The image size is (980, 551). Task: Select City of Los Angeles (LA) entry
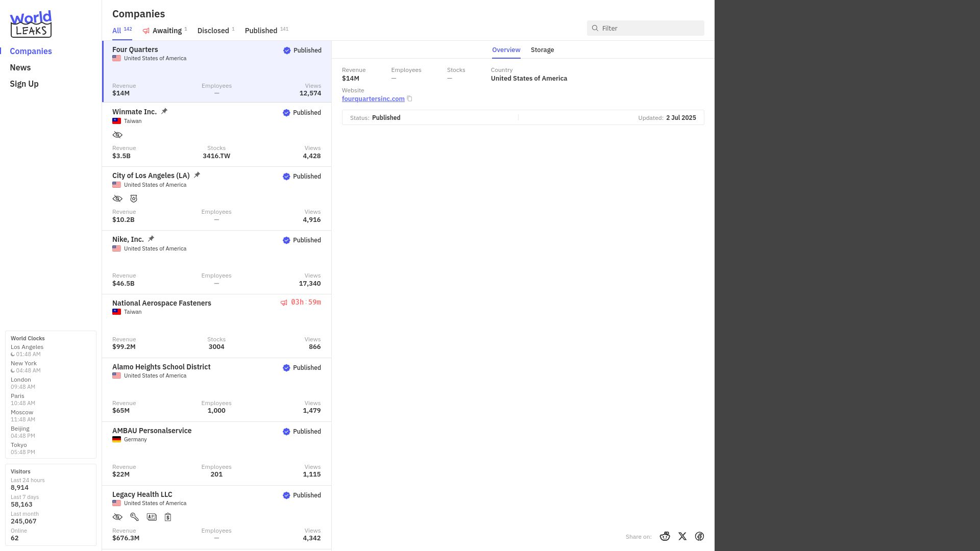tap(216, 198)
